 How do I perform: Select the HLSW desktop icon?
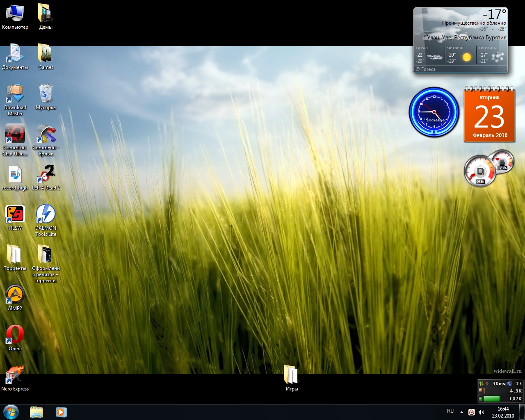[x=15, y=214]
